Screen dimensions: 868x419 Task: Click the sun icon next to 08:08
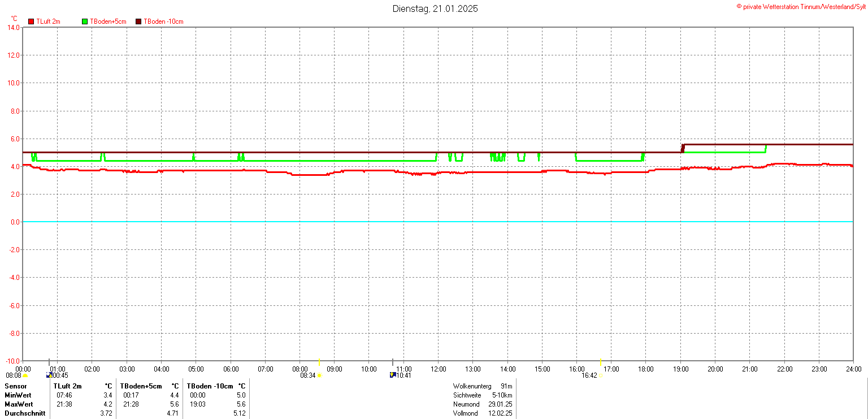click(25, 375)
